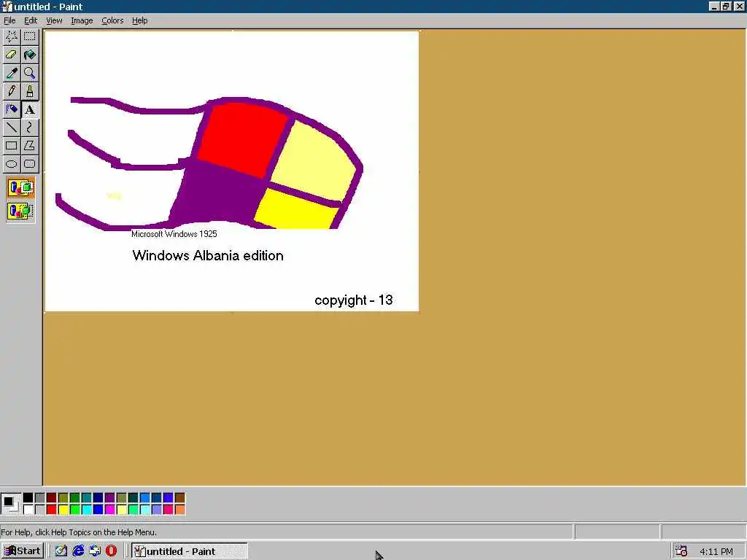Choose the cyan palette swatch
747x560 pixels.
coord(86,510)
